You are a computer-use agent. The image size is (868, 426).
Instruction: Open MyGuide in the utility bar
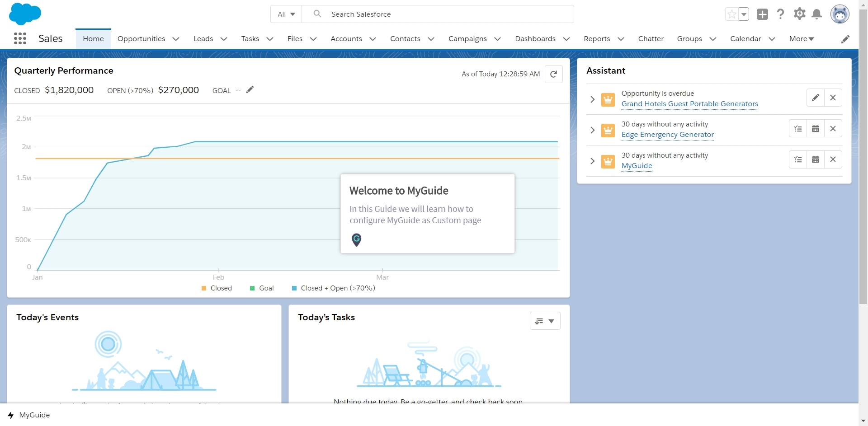pos(29,415)
